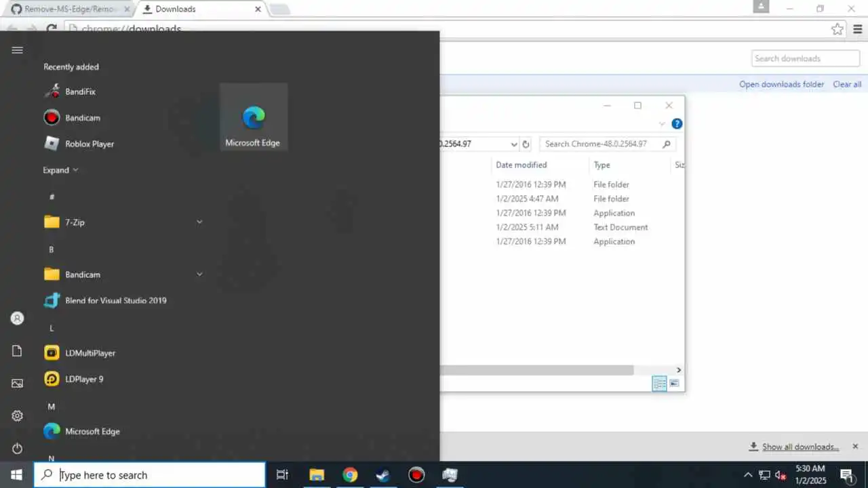Open the Explorer address bar dropdown

point(514,144)
